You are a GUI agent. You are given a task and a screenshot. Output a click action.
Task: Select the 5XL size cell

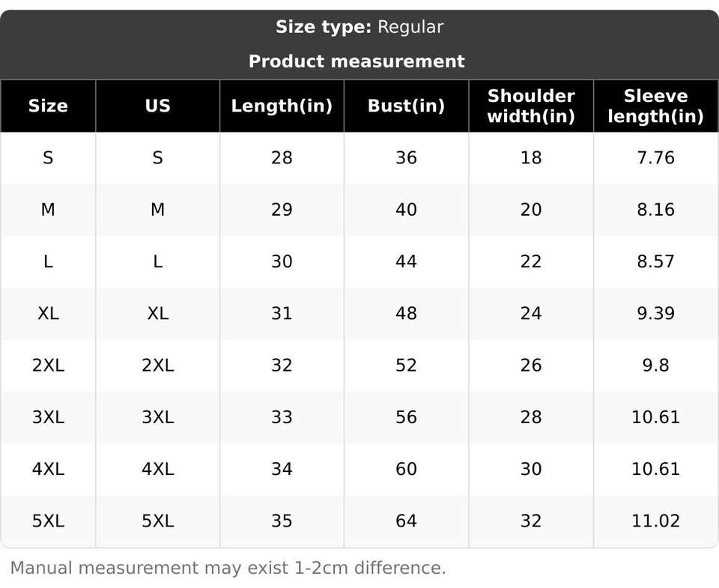[x=48, y=521]
